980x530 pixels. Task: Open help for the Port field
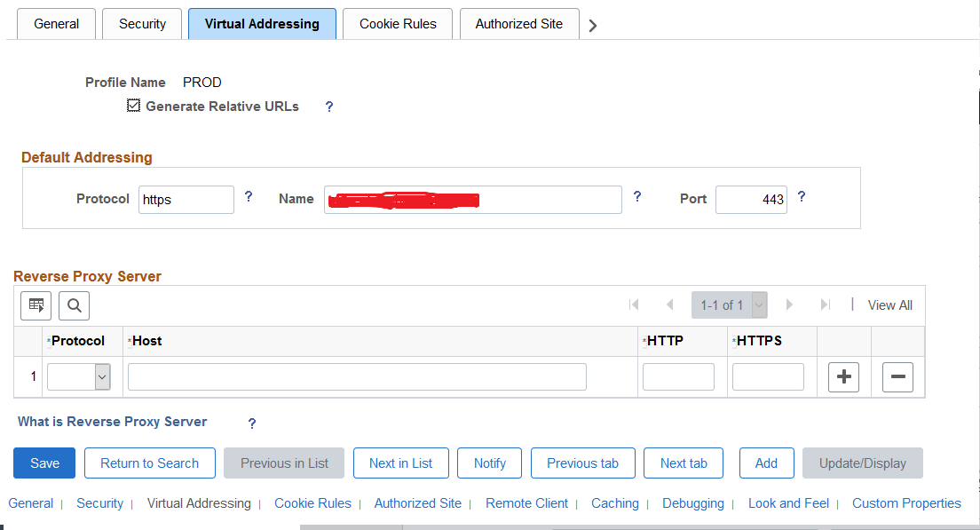[x=801, y=197]
